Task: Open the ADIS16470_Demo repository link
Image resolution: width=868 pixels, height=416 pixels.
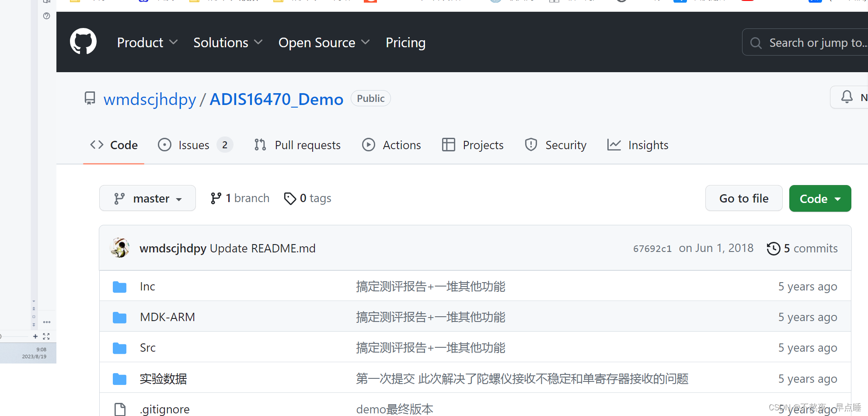Action: point(276,99)
